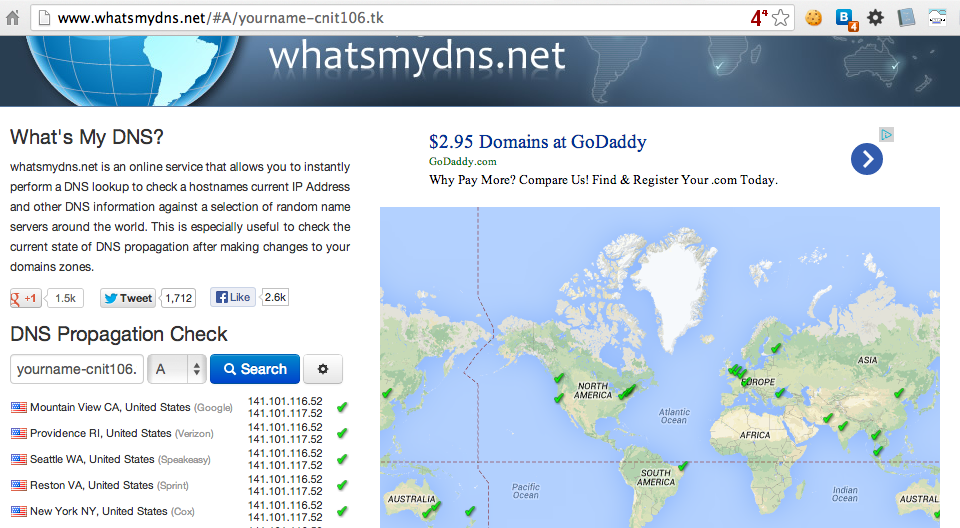Open the $2.95 Domains at GoDaddy ad link
This screenshot has width=960, height=528.
coord(538,142)
